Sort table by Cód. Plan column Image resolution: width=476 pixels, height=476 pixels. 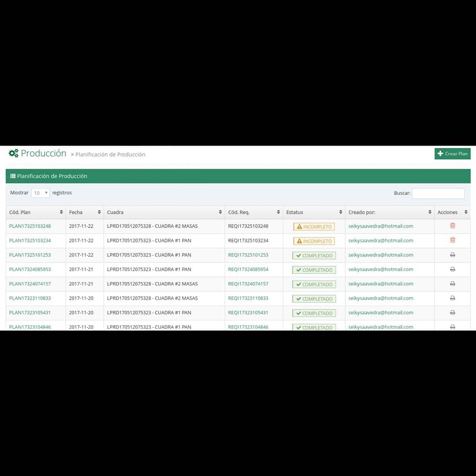tap(36, 212)
